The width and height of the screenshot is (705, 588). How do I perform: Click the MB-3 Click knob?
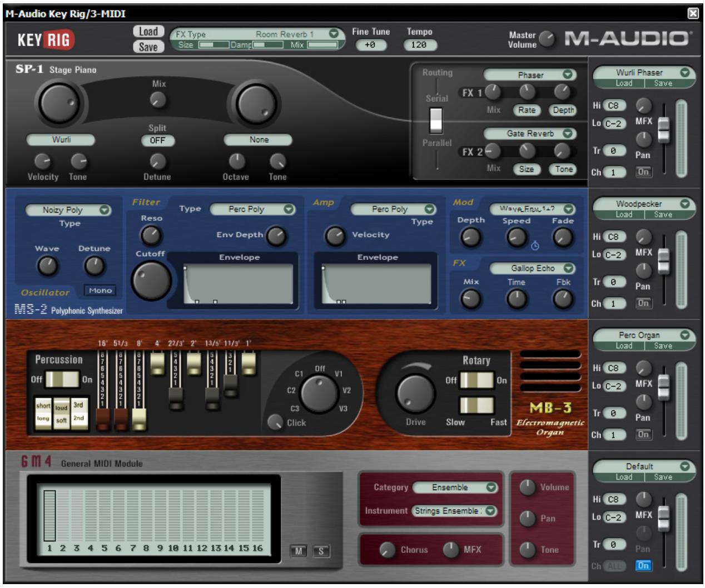(x=275, y=422)
